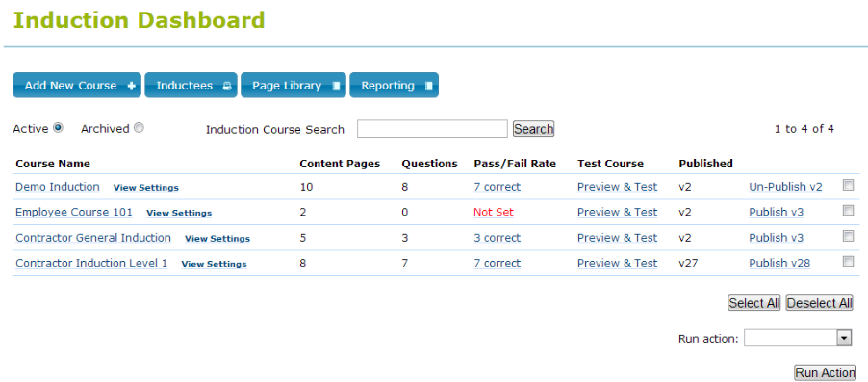Image resolution: width=868 pixels, height=382 pixels.
Task: Click 7 correct for Contractor Induction Level 1
Action: point(498,263)
